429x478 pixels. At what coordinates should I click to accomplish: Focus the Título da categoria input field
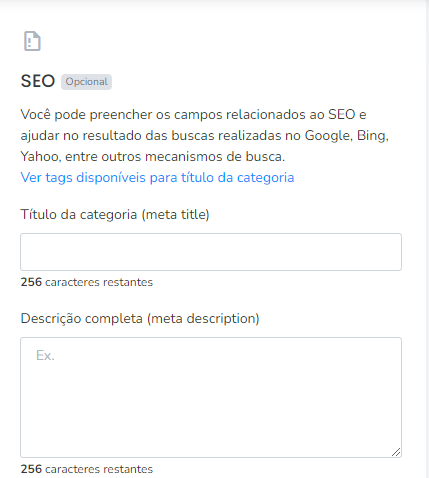pos(211,252)
